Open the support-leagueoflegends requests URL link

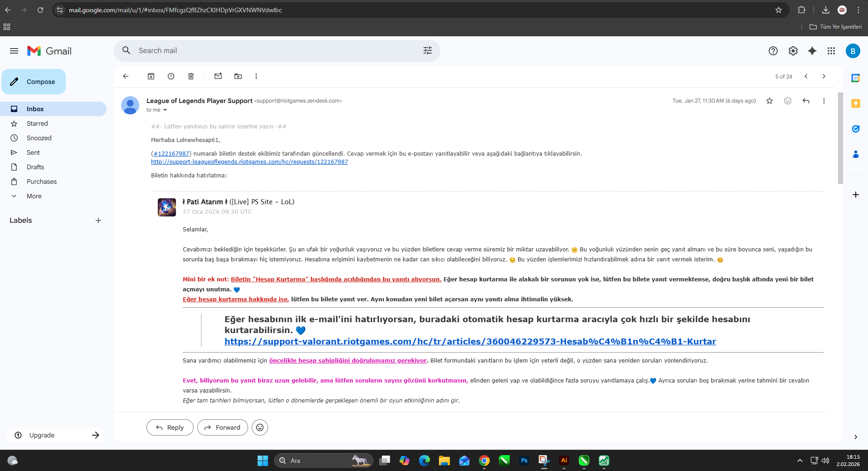pos(249,162)
